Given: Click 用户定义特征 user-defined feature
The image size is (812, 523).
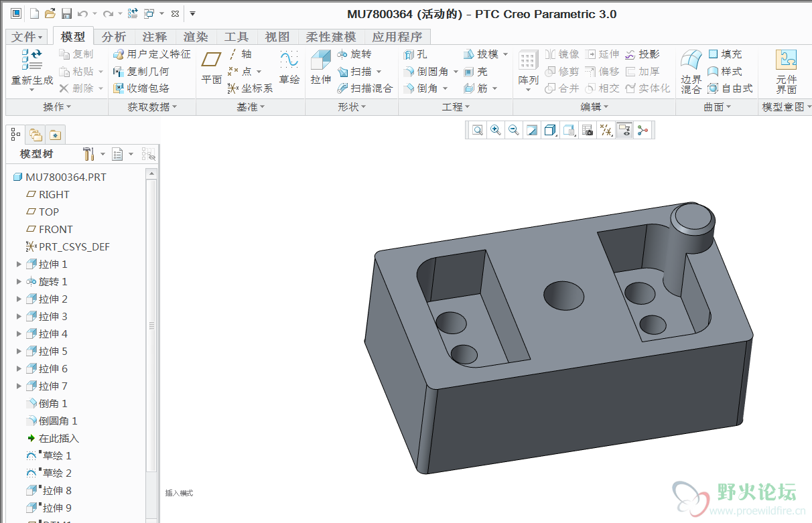Looking at the screenshot, I should click(151, 54).
